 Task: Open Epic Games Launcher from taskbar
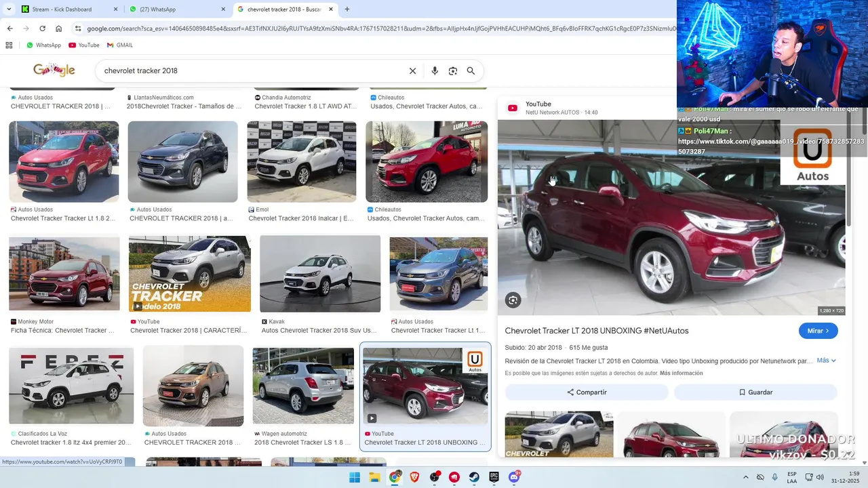[x=494, y=477]
